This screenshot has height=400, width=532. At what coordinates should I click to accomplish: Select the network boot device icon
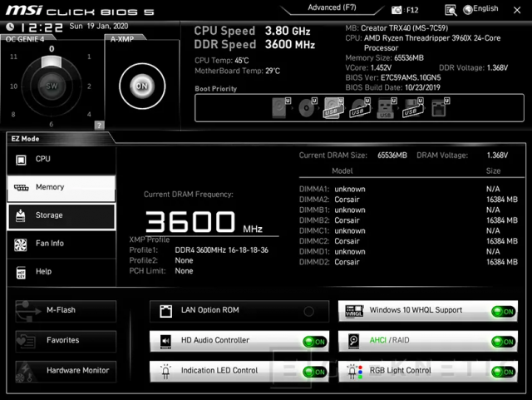pos(439,107)
